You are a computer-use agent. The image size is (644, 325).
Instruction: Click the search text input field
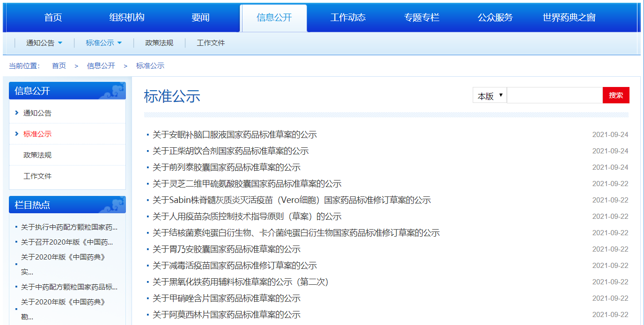[555, 95]
